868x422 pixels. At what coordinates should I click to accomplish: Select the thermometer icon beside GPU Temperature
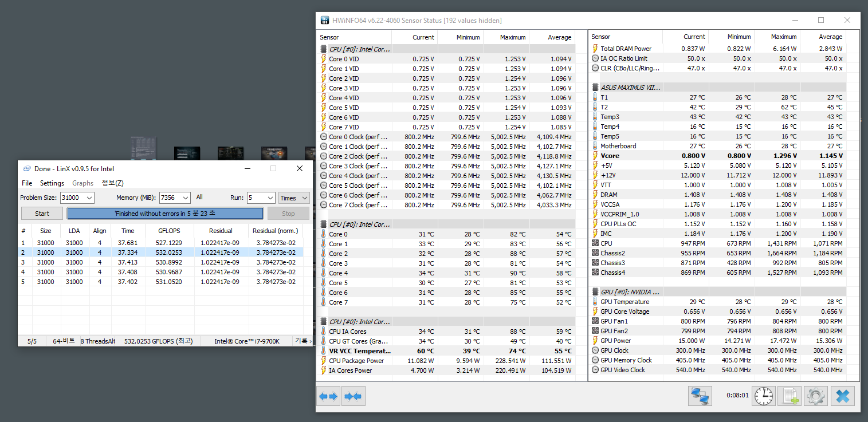595,302
